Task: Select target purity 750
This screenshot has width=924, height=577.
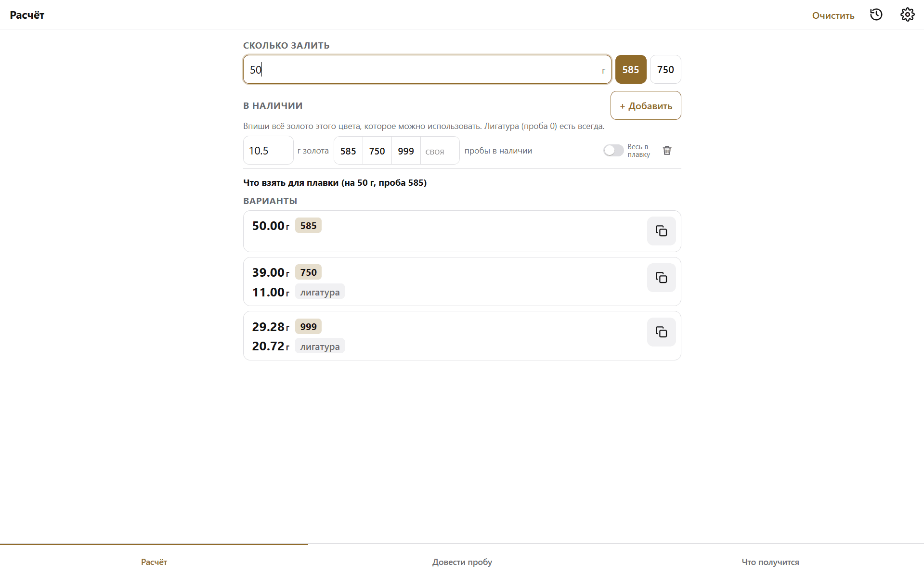Action: point(665,69)
